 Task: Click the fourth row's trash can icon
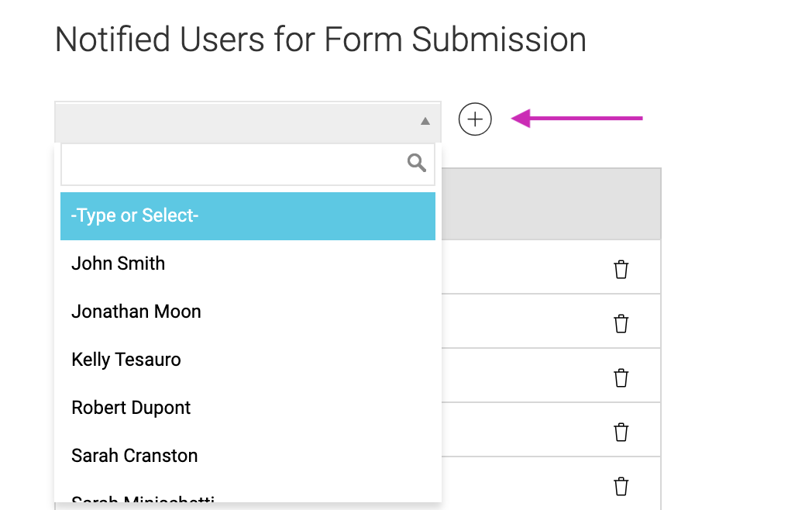point(621,432)
